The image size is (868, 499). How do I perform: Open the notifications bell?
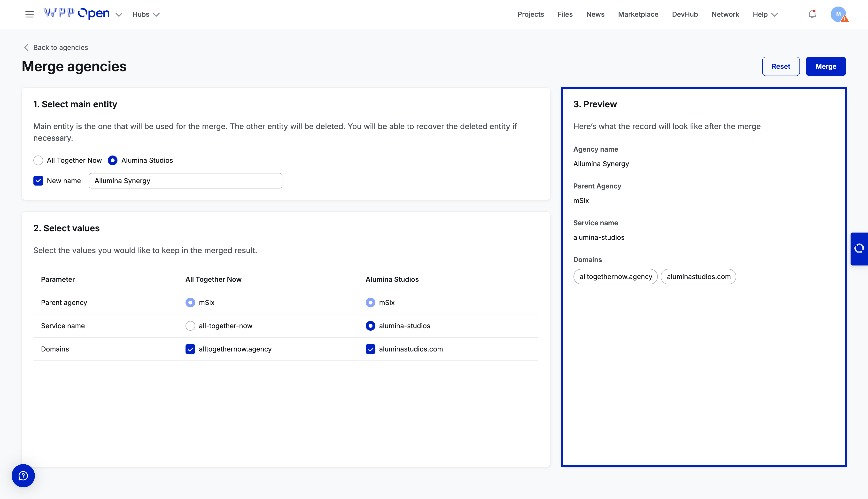(x=812, y=14)
